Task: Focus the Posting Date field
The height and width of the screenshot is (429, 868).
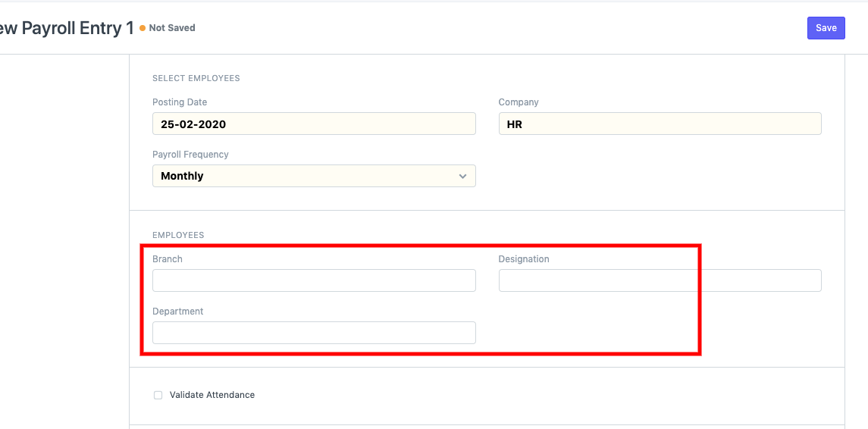Action: [x=313, y=124]
